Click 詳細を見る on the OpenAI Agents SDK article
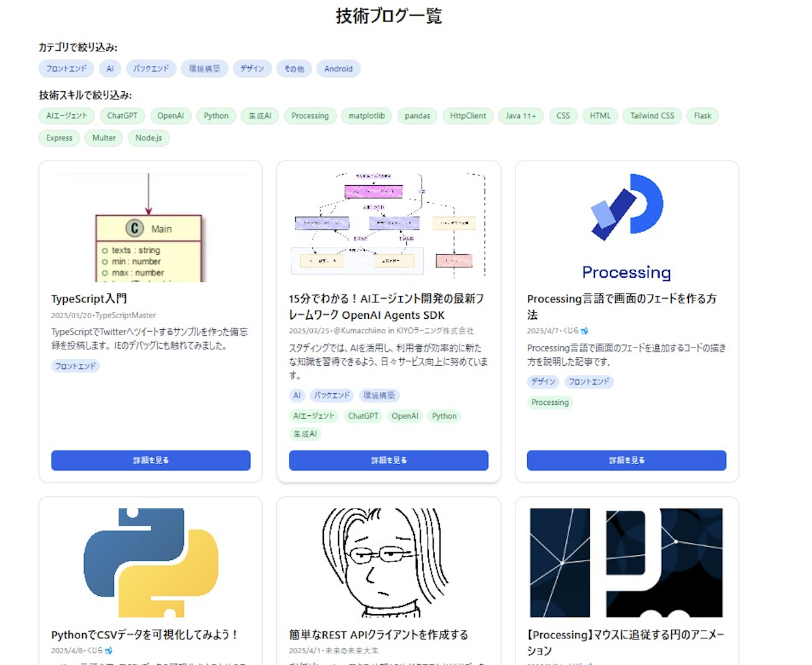Screen dimensions: 812x665 [x=388, y=460]
